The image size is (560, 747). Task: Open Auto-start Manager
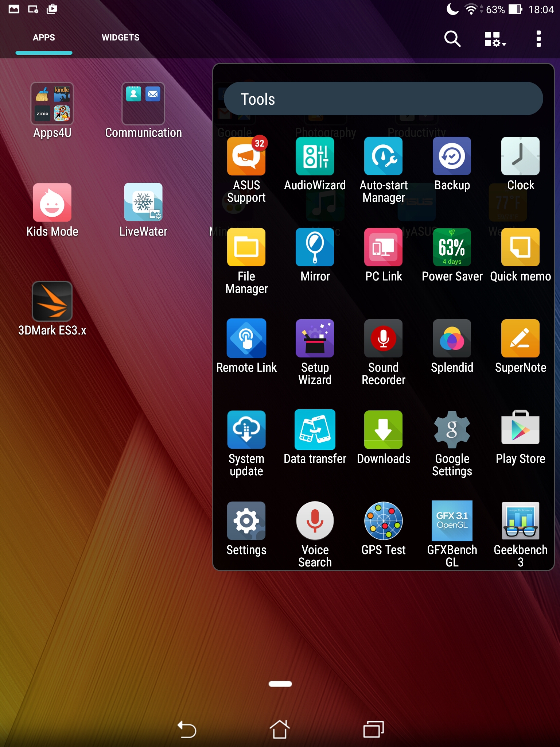click(x=384, y=156)
